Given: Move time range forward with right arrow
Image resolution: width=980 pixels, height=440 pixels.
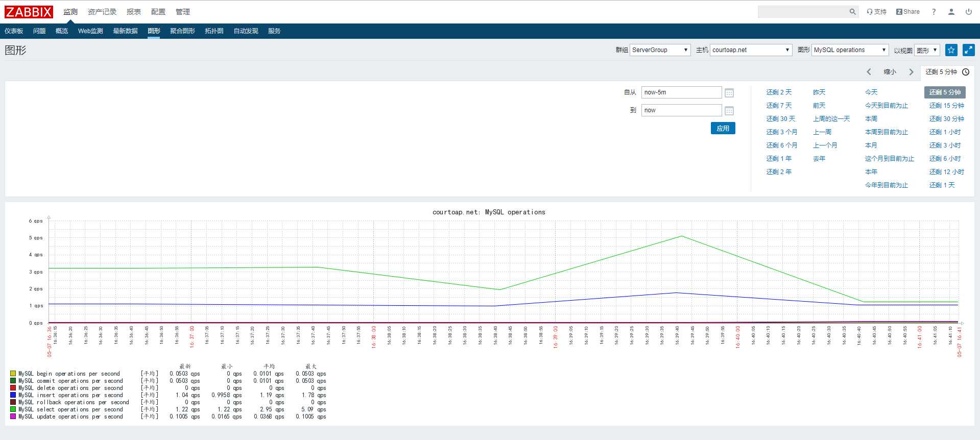Looking at the screenshot, I should 911,72.
